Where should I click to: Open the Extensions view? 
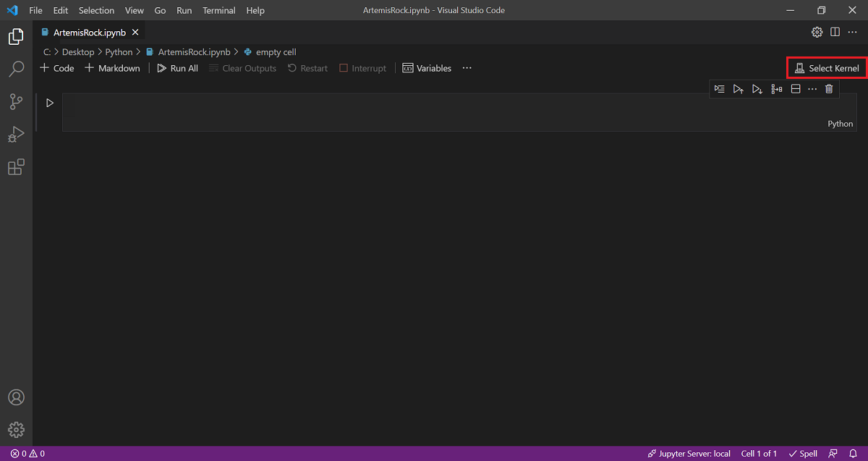click(x=16, y=167)
